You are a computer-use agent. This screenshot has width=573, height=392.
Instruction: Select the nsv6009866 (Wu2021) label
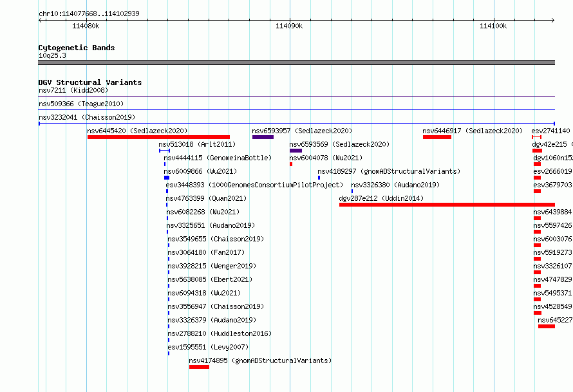pos(201,171)
